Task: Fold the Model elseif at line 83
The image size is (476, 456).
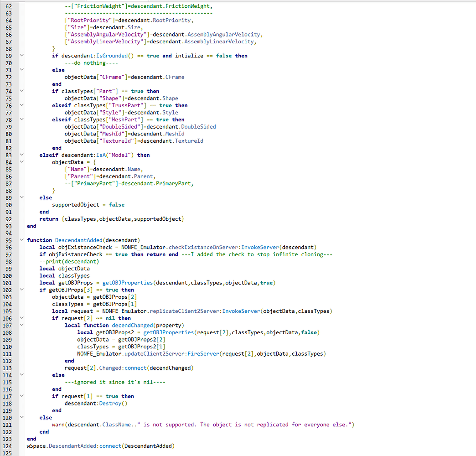Action: tap(21, 155)
